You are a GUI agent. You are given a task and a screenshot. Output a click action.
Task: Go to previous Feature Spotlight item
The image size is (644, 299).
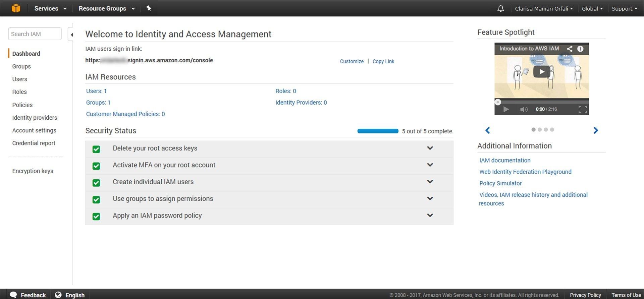(x=488, y=130)
